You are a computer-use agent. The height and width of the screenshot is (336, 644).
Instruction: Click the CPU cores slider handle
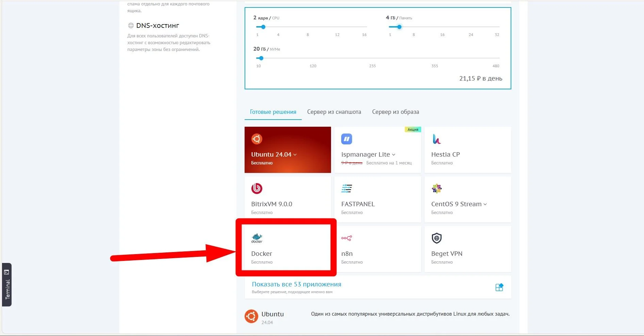coord(263,27)
